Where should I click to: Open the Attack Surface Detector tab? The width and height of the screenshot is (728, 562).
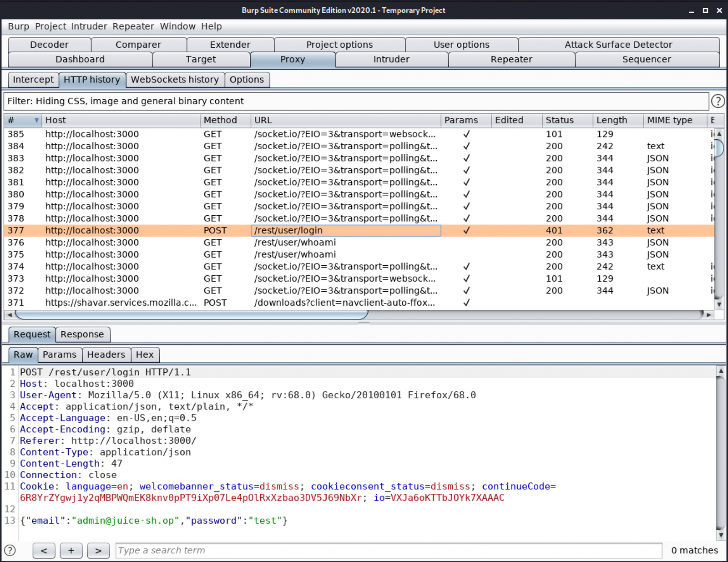tap(618, 45)
